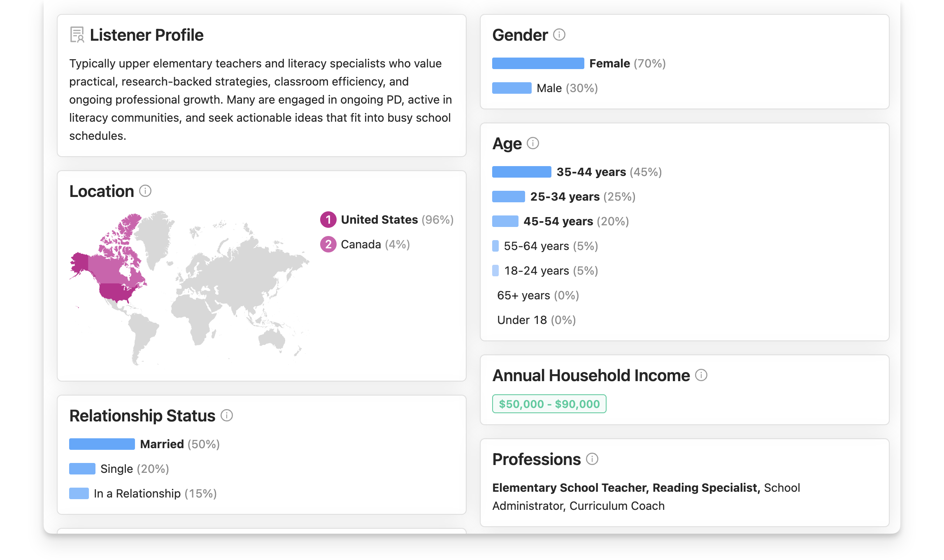The width and height of the screenshot is (944, 560).
Task: Click the number 2 Canada badge
Action: pyautogui.click(x=328, y=244)
